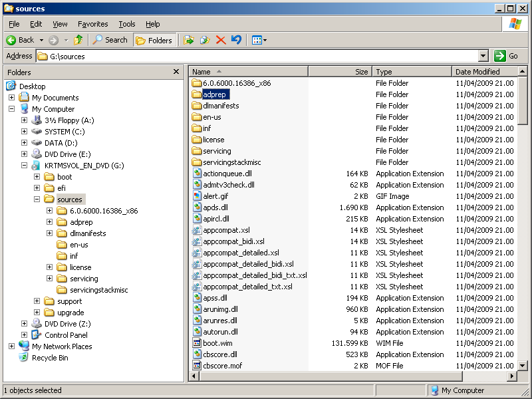Select the 6.0.6000.16386_x86 folder icon in file list

(197, 83)
